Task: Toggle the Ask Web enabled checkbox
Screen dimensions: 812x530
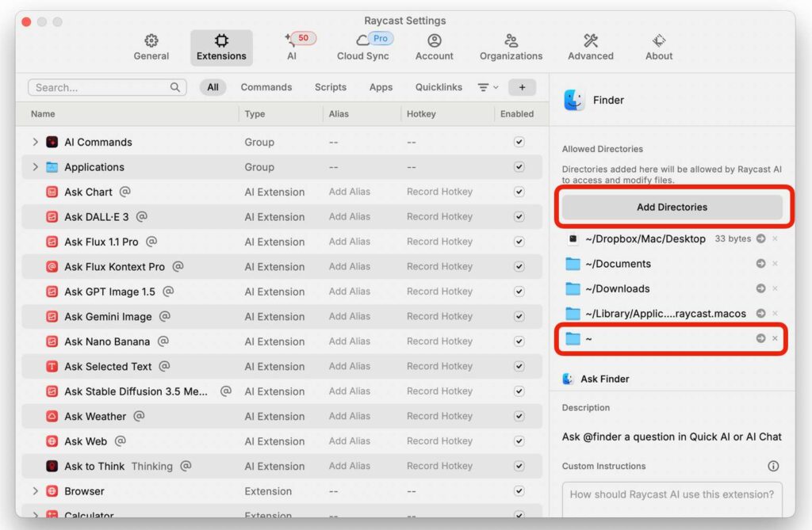Action: click(x=519, y=441)
